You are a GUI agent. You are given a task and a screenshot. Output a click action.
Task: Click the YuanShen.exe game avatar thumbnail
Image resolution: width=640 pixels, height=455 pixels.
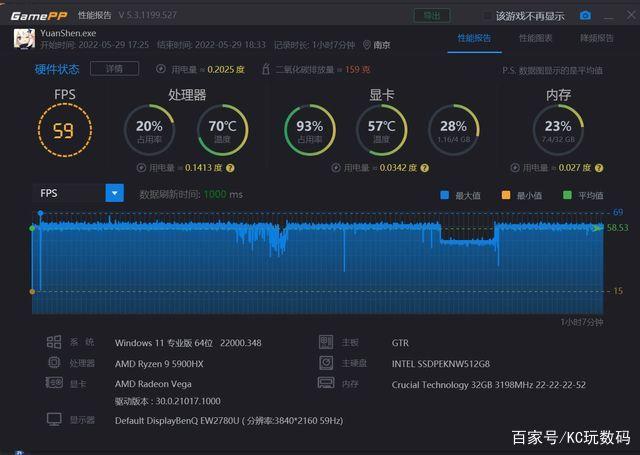pyautogui.click(x=24, y=39)
